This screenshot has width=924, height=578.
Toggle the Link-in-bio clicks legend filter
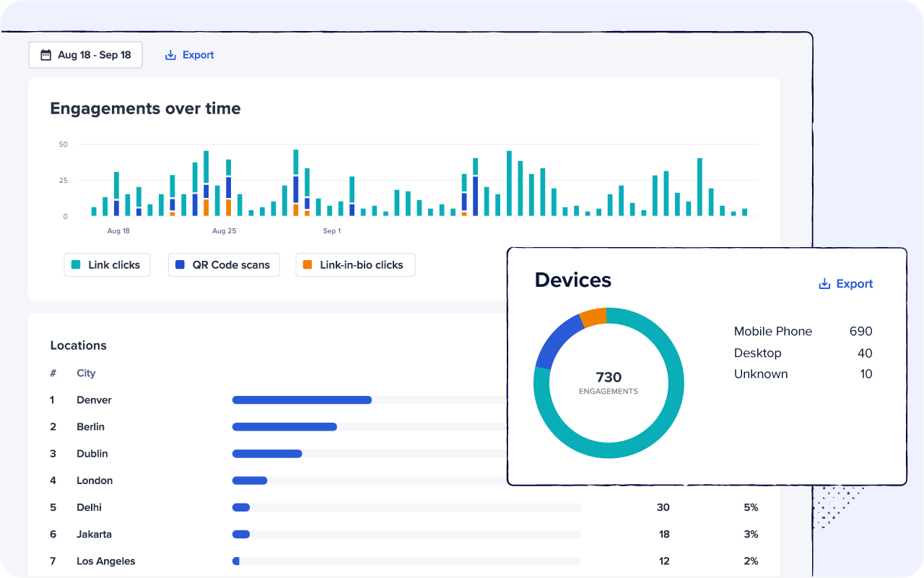355,265
